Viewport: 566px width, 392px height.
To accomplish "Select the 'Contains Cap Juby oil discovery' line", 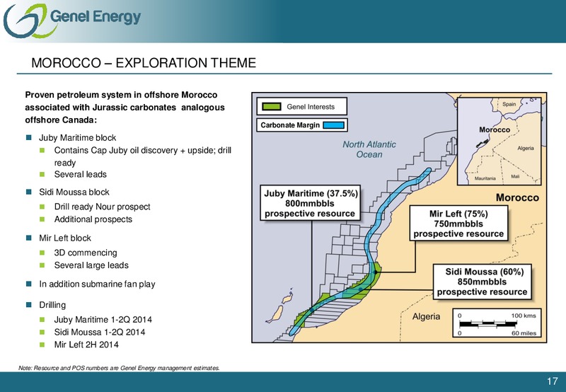I will 143,156.
